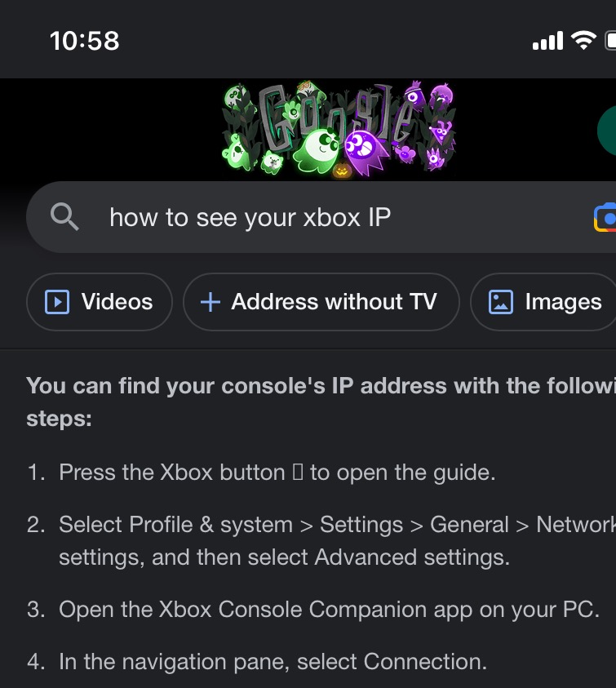Tap the large green ghost in doodle

[x=317, y=150]
